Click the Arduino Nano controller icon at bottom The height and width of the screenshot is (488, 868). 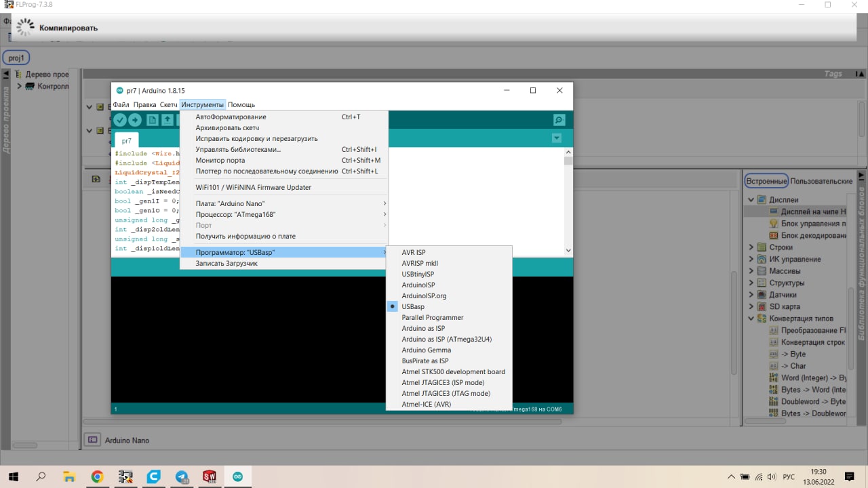coord(92,440)
